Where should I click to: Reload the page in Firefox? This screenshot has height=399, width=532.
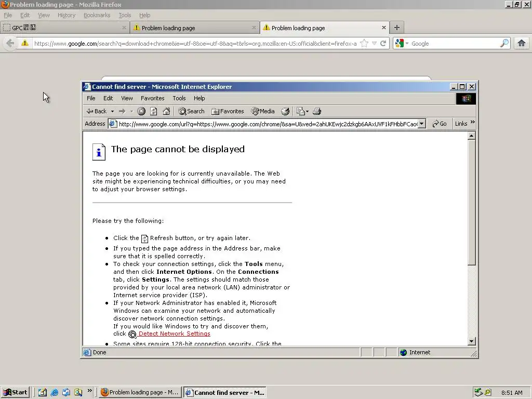tap(383, 44)
